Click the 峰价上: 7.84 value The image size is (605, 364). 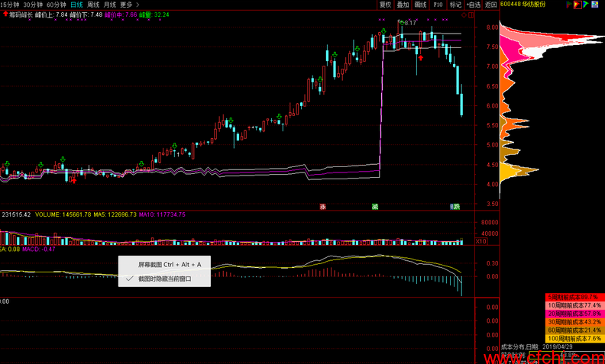(x=51, y=14)
